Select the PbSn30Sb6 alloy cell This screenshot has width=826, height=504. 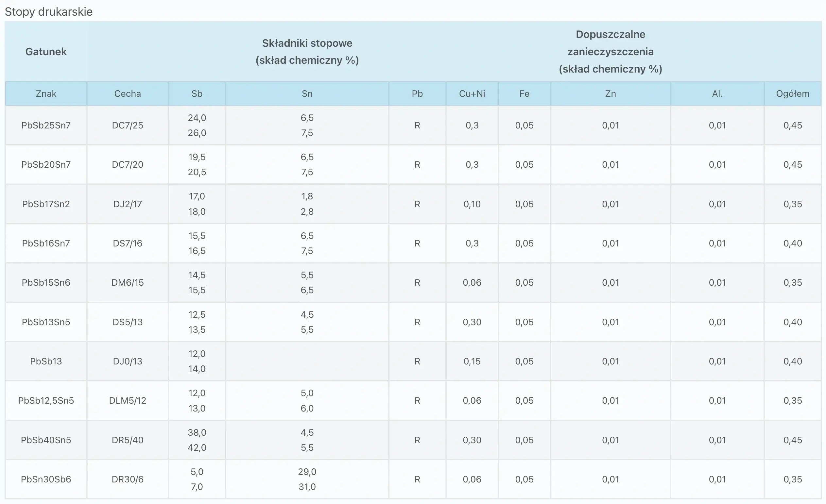tap(46, 479)
